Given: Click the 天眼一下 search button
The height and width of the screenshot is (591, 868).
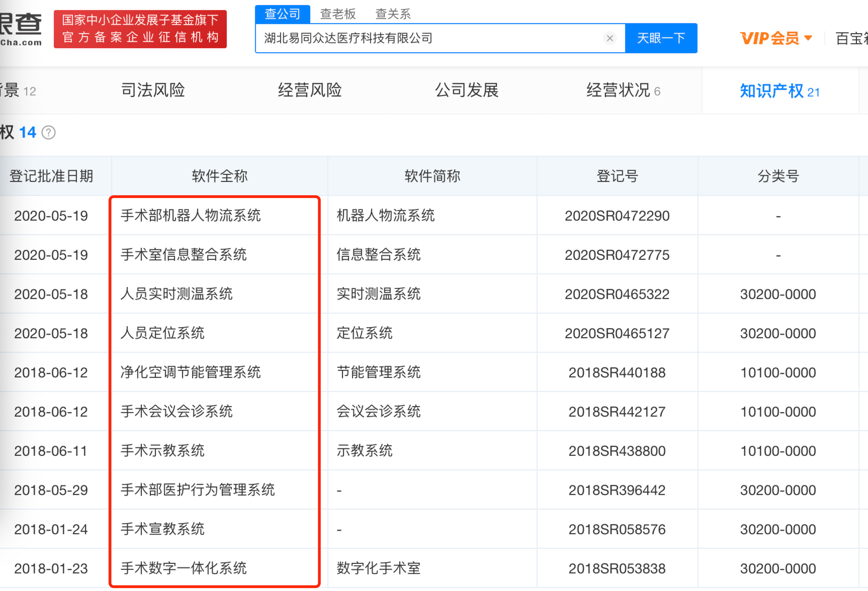Looking at the screenshot, I should (661, 38).
